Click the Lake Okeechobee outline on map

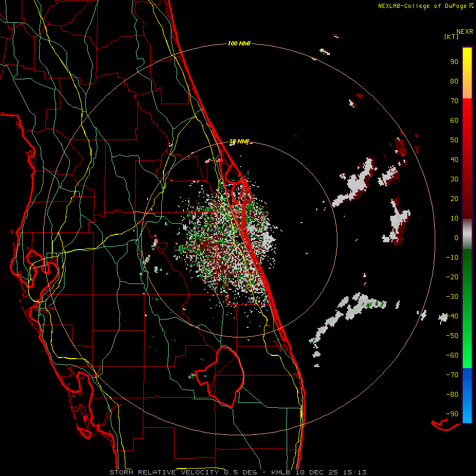coord(220,377)
